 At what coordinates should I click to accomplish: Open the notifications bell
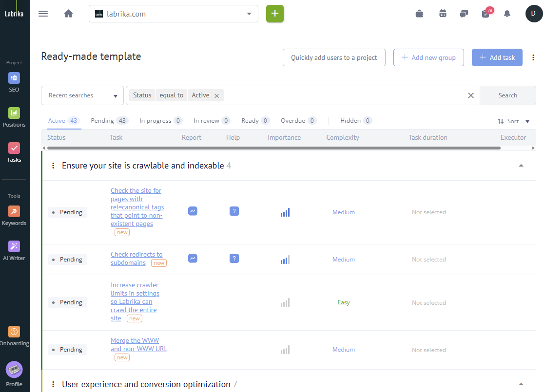click(x=507, y=14)
